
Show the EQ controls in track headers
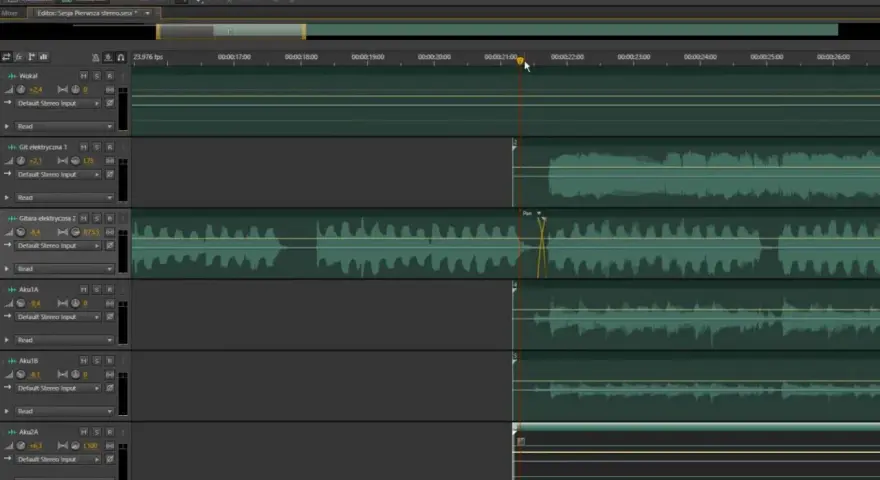44,57
